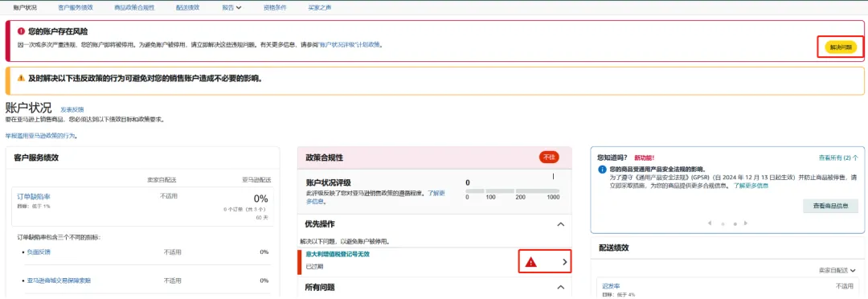
Task: Collapse the 优先操作 section
Action: (x=560, y=224)
